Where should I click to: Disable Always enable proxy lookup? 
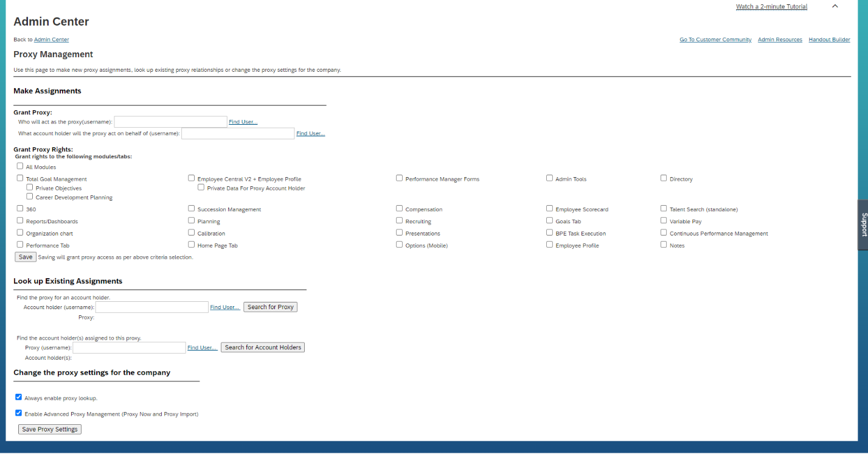coord(18,397)
